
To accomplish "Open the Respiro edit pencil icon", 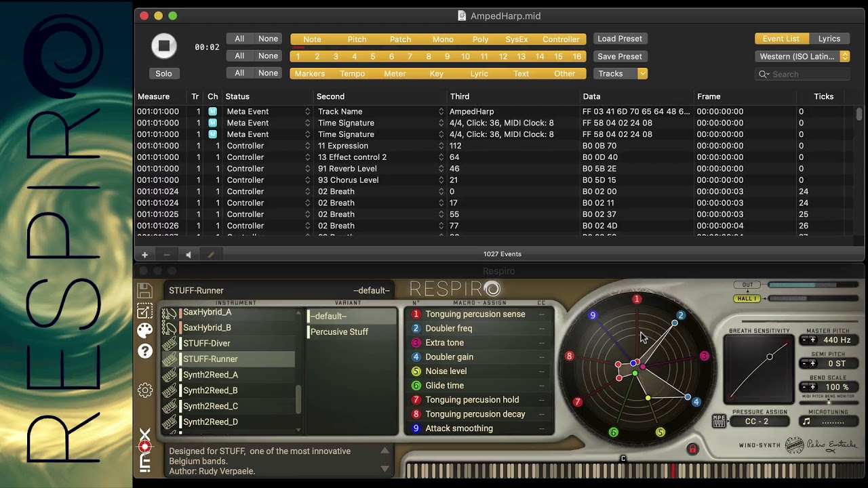I will tap(144, 311).
